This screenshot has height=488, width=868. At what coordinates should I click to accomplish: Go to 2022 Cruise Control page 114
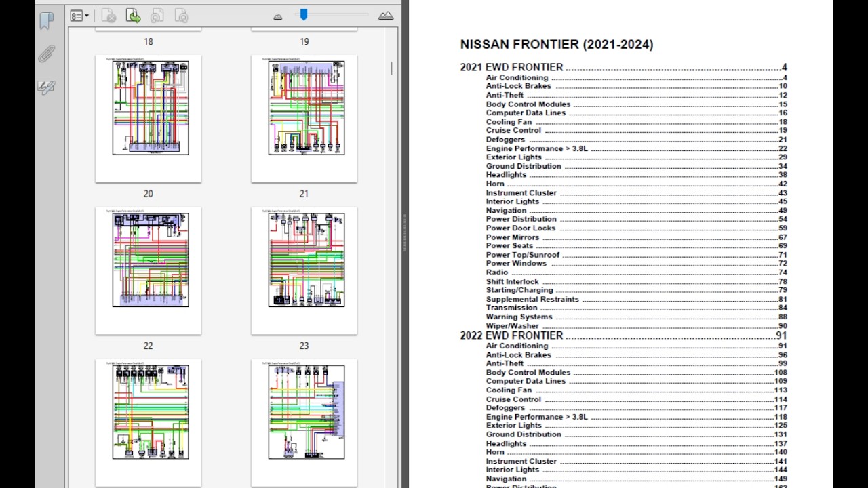click(x=636, y=399)
